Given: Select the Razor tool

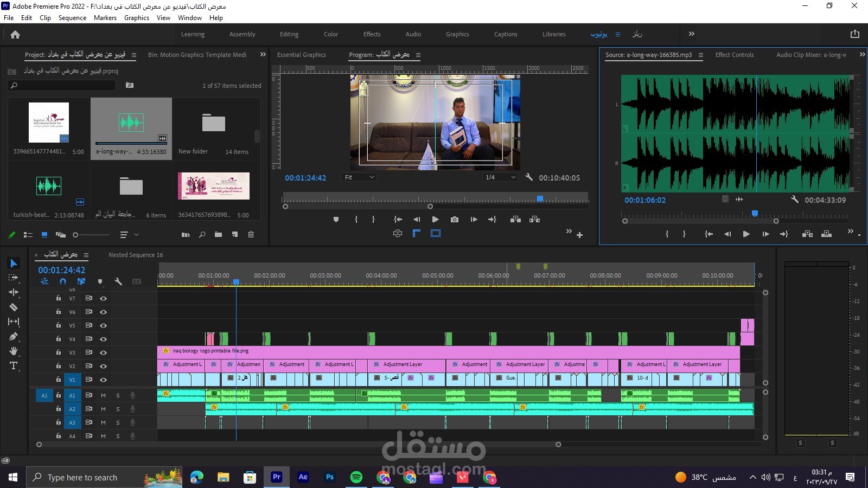Looking at the screenshot, I should (14, 307).
